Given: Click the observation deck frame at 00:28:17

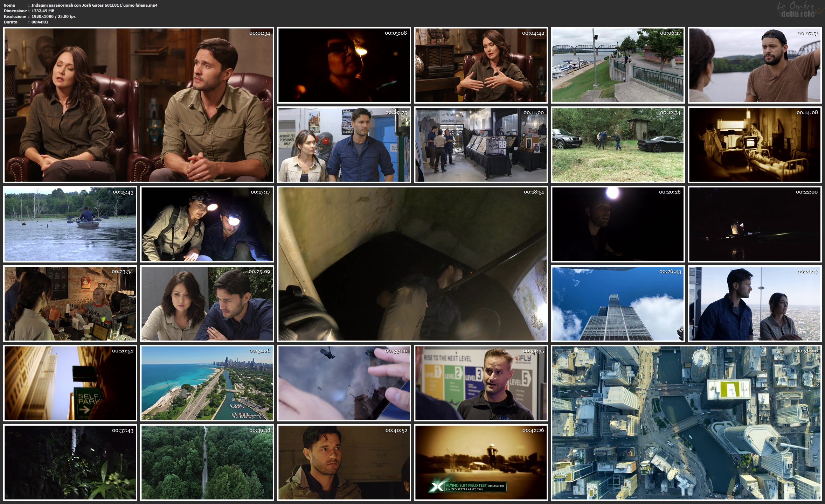Looking at the screenshot, I should coord(755,304).
